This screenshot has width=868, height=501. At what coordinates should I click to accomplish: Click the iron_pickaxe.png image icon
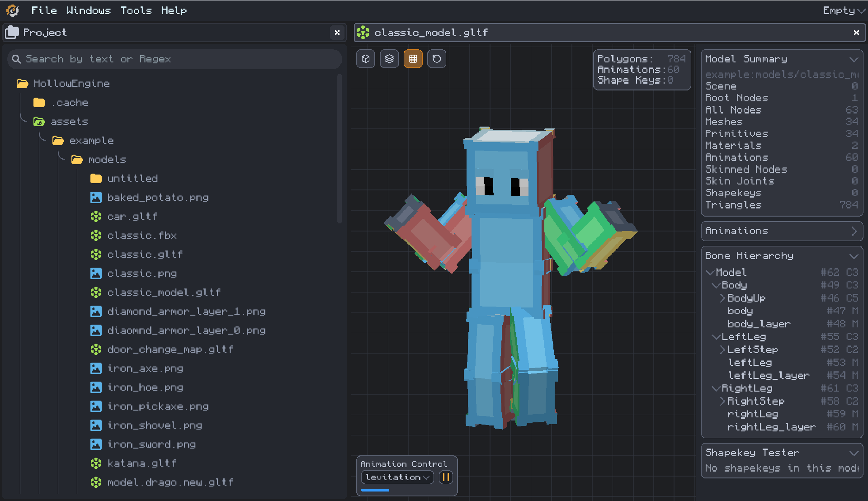tap(96, 406)
